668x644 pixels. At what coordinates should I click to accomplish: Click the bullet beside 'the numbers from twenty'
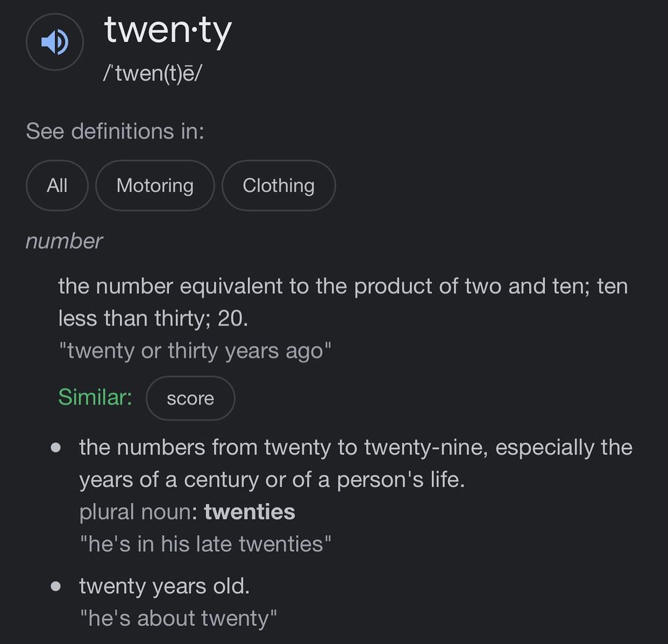[x=56, y=447]
